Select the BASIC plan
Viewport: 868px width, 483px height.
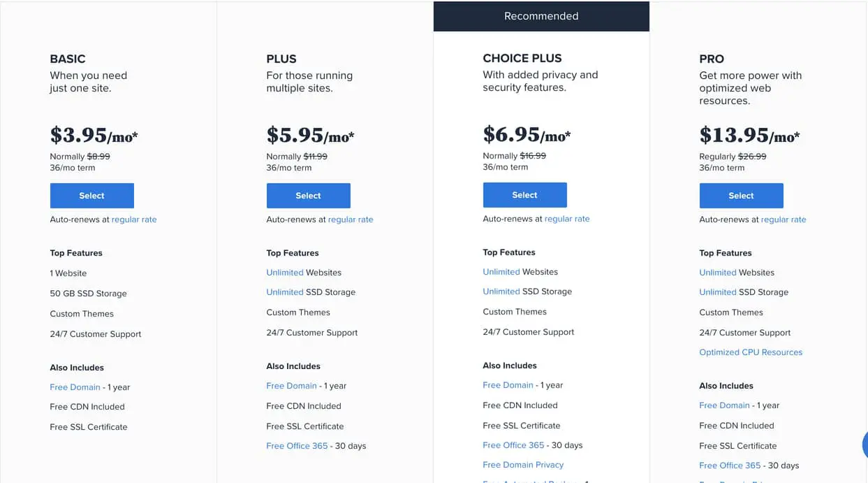pyautogui.click(x=91, y=196)
